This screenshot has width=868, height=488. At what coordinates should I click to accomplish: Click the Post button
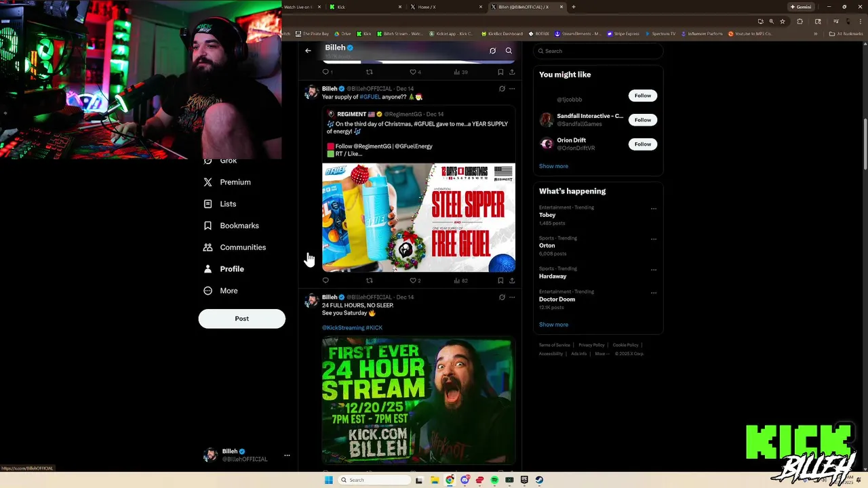(x=242, y=319)
